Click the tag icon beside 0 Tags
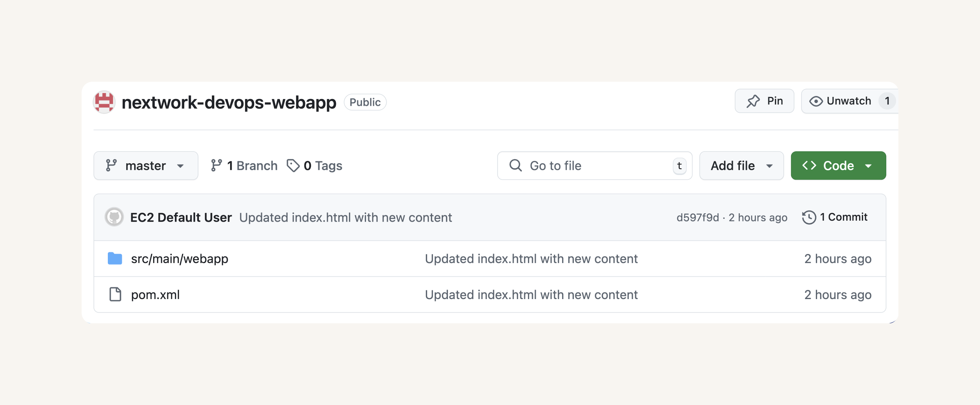The width and height of the screenshot is (980, 405). 293,166
